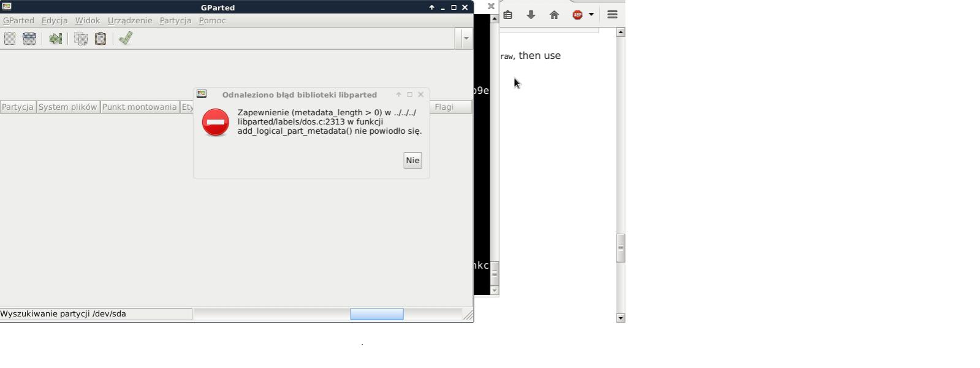This screenshot has height=368, width=980.
Task: Open the device selector dropdown in GParted
Action: point(466,39)
